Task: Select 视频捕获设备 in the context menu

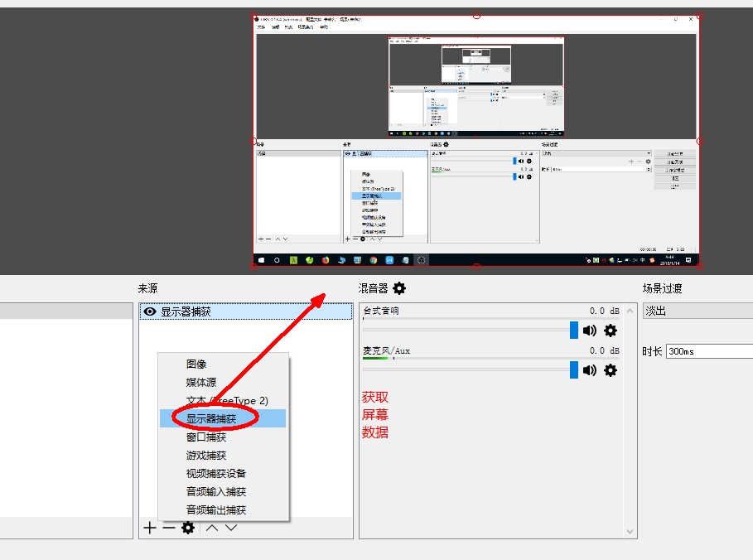Action: (x=215, y=473)
